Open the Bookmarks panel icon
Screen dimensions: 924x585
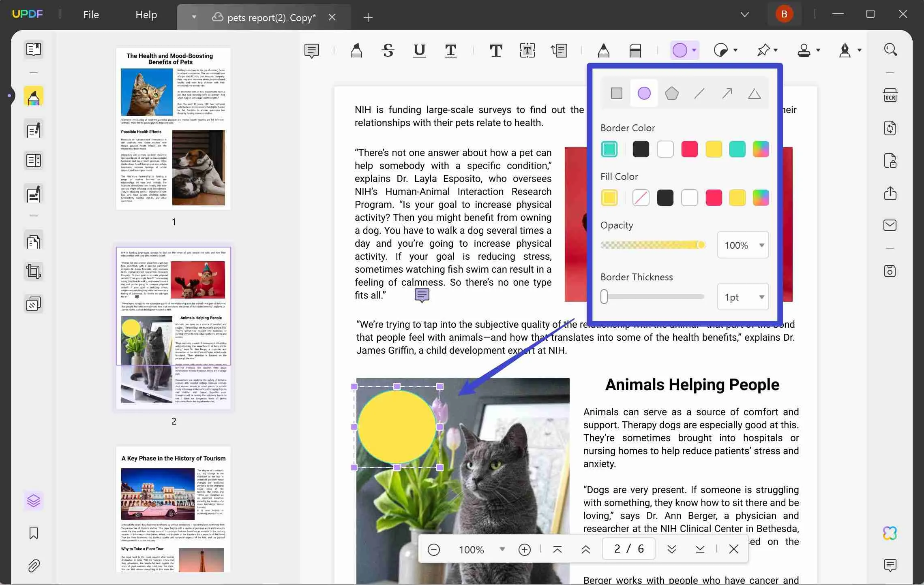click(x=34, y=533)
